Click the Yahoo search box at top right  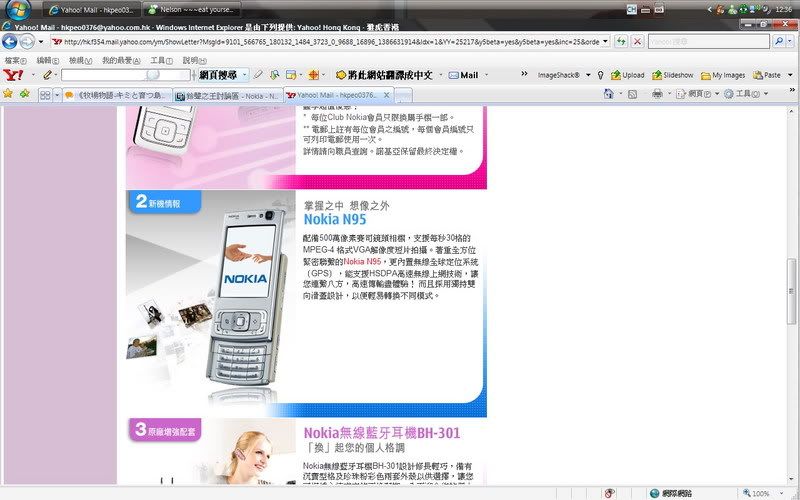point(709,41)
